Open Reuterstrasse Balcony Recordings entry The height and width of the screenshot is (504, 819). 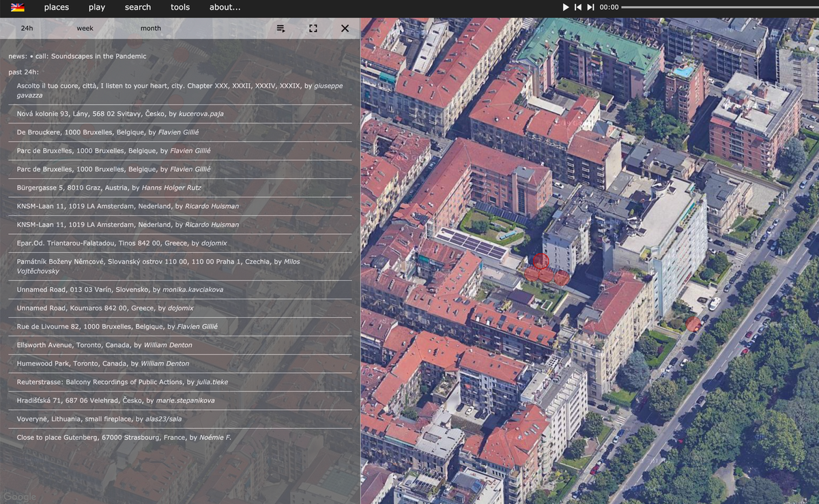tap(180, 382)
